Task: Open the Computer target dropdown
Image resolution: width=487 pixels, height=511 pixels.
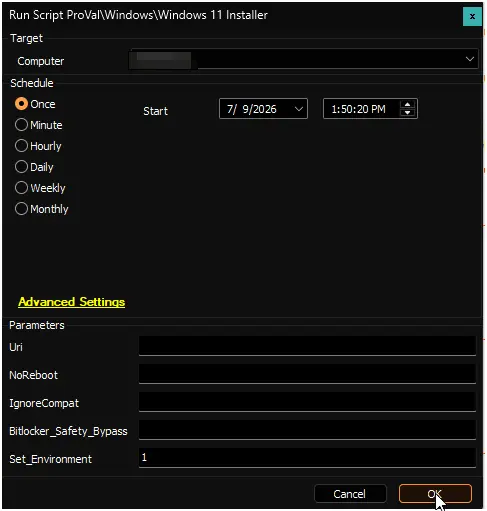Action: pyautogui.click(x=470, y=59)
